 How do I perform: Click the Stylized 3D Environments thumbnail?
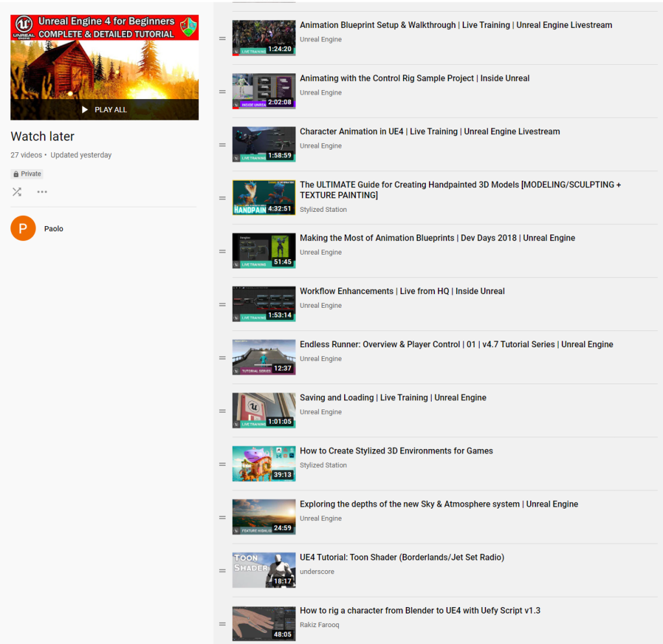coord(264,464)
